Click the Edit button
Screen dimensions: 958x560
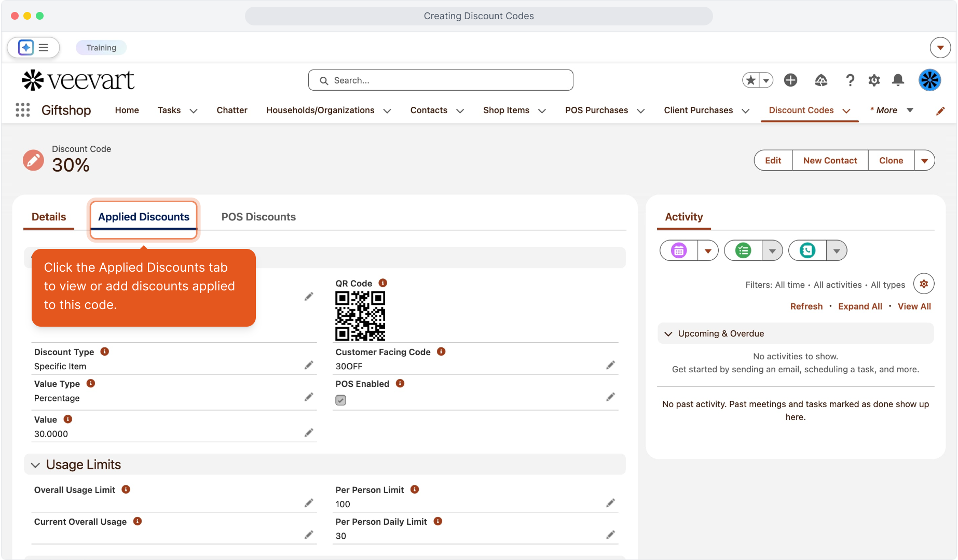tap(773, 161)
